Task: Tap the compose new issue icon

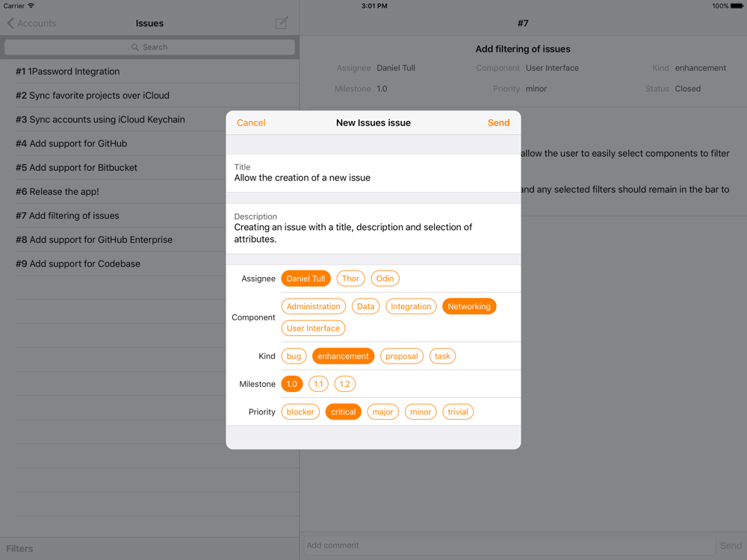Action: [x=282, y=23]
